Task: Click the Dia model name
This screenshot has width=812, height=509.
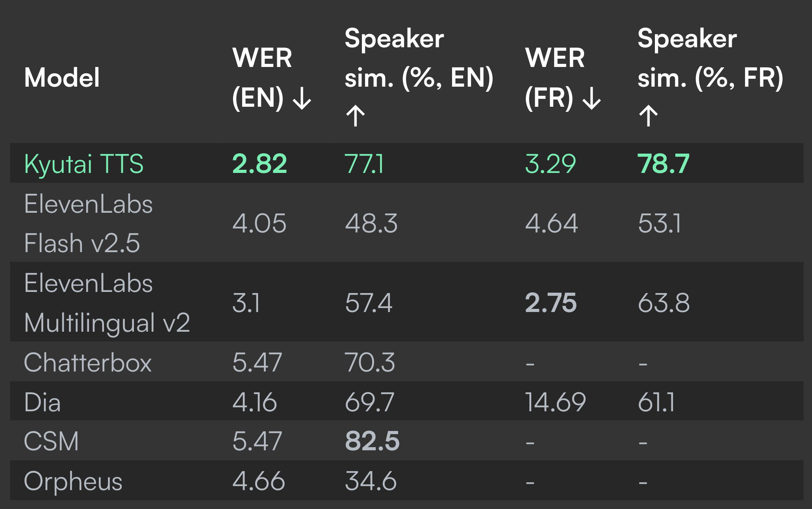Action: (x=43, y=402)
